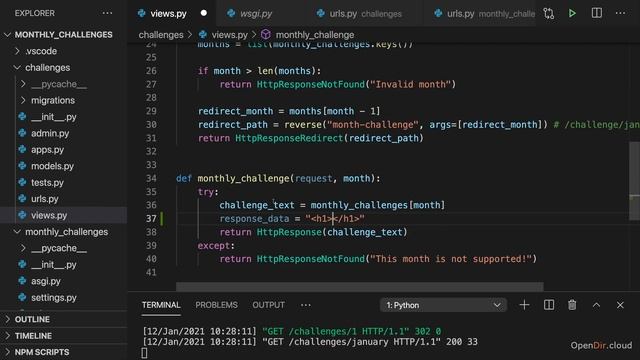This screenshot has width=640, height=360.
Task: Select the PROBLEMS panel tab
Action: (216, 305)
